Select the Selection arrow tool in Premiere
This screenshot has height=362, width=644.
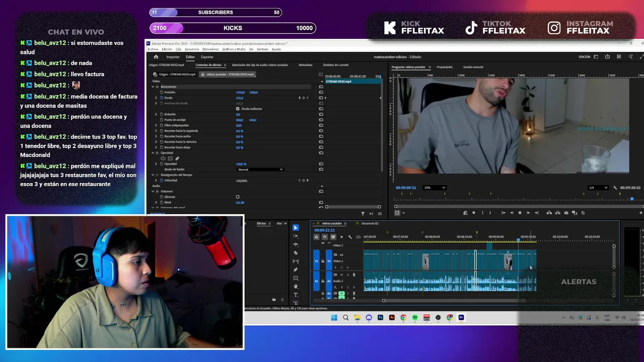[x=296, y=228]
